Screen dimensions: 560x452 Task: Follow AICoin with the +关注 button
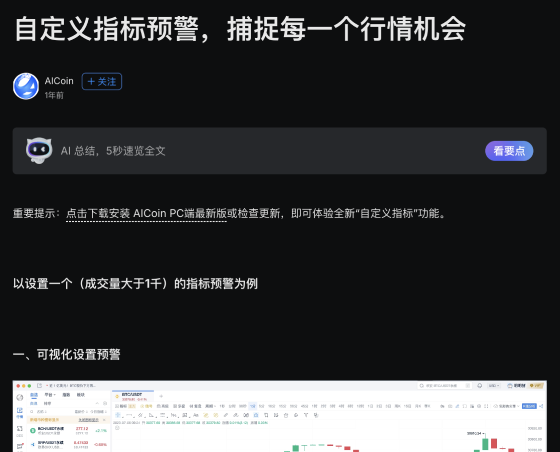[x=102, y=81]
